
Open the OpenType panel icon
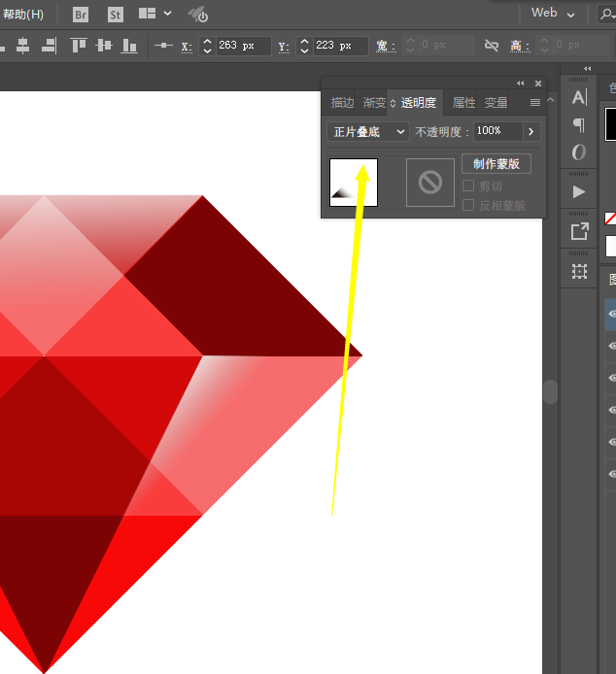(x=579, y=152)
